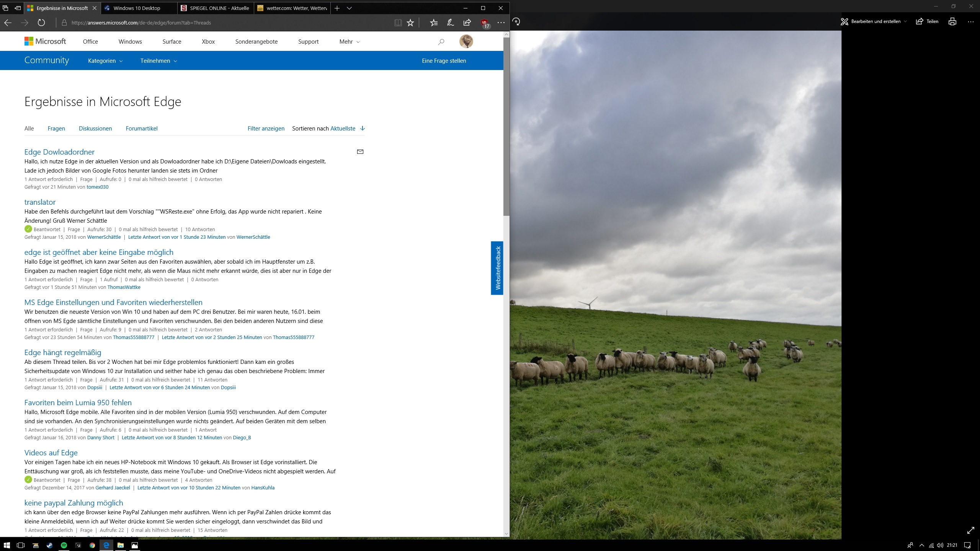Click the share icon in Edge toolbar
Viewport: 980px width, 551px height.
(468, 22)
